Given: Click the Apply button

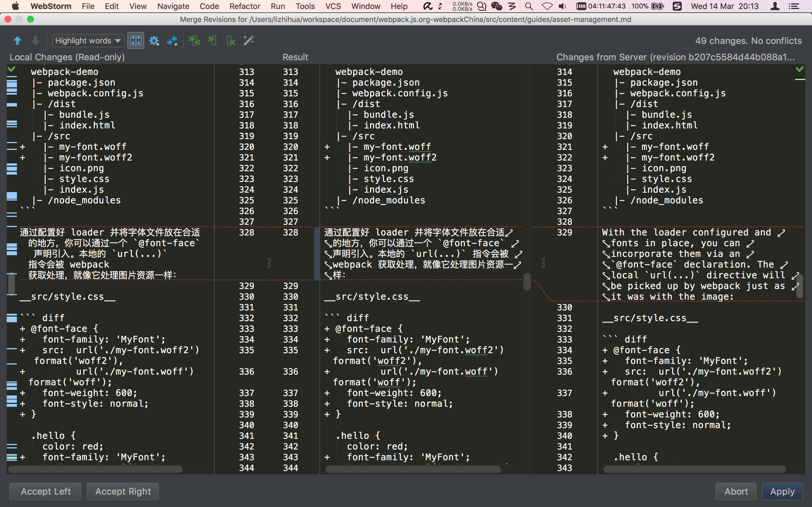Looking at the screenshot, I should pyautogui.click(x=782, y=491).
